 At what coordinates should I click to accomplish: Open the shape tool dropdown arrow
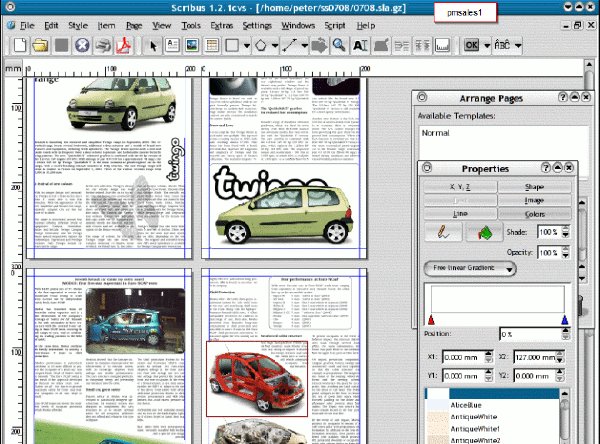(x=247, y=46)
